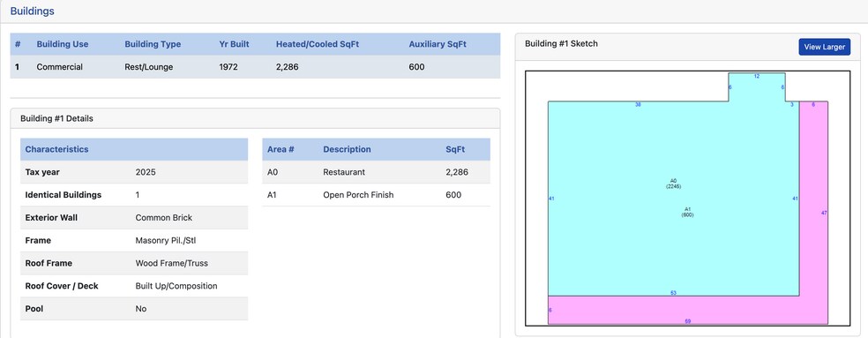Select the No value for Pool
Image resolution: width=868 pixels, height=338 pixels.
pyautogui.click(x=141, y=309)
